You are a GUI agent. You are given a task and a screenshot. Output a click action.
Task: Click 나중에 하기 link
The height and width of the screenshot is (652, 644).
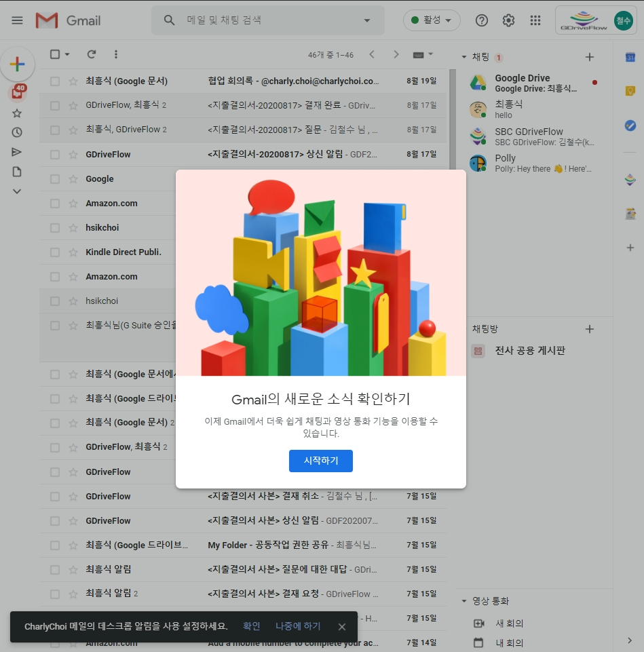pyautogui.click(x=298, y=626)
